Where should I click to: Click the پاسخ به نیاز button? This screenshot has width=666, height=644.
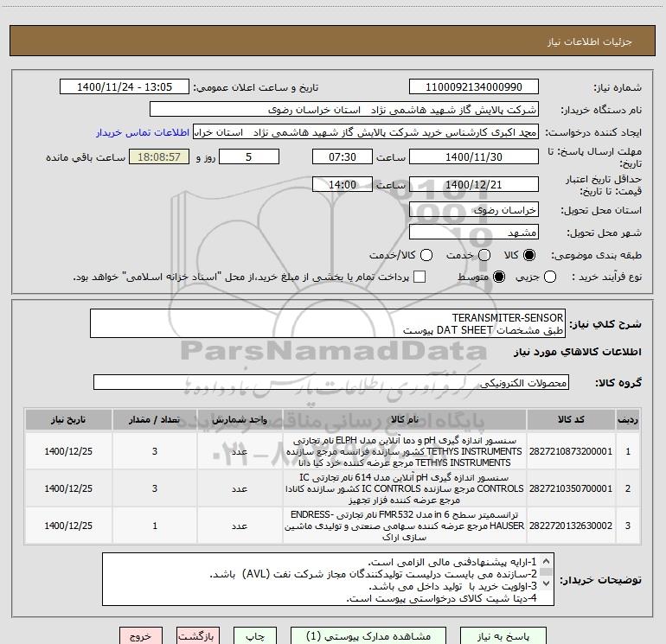[x=503, y=636]
